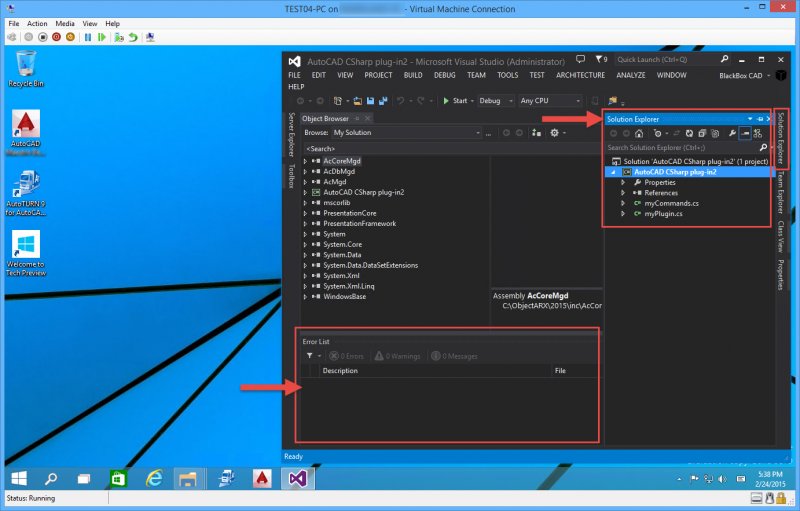Click the red Shut Down VM button

[57, 37]
